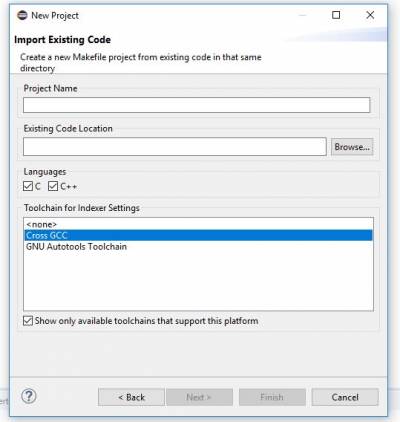Maximize the New Project dialog window
The height and width of the screenshot is (422, 400).
tap(336, 15)
